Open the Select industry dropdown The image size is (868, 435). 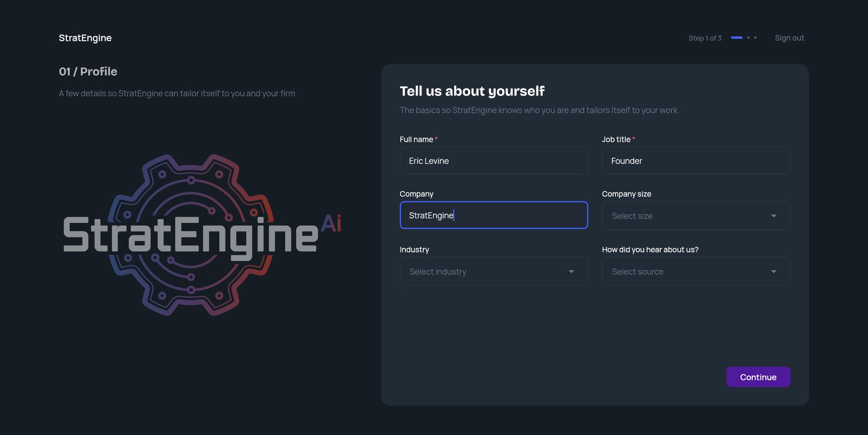point(494,271)
